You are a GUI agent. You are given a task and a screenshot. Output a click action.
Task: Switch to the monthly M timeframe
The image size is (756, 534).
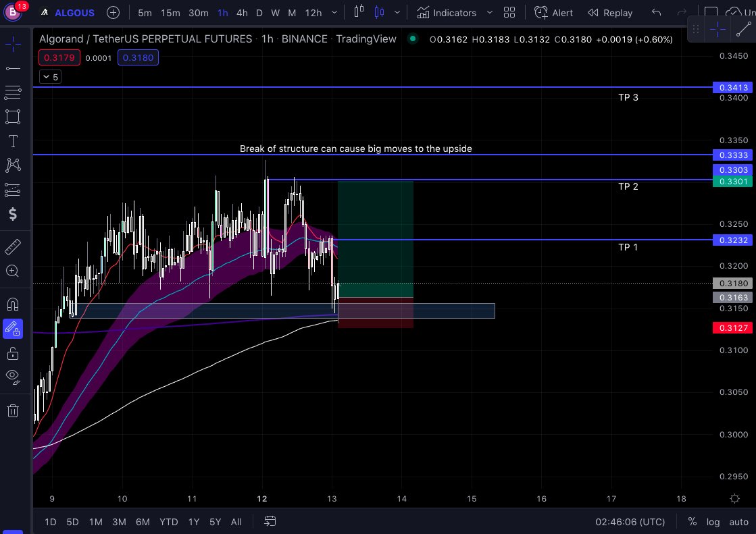click(x=292, y=13)
